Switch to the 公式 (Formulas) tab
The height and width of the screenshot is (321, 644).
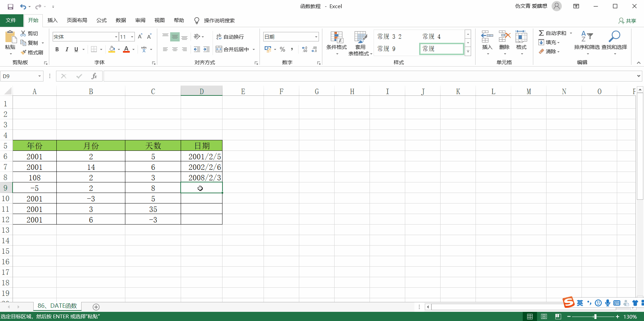102,20
